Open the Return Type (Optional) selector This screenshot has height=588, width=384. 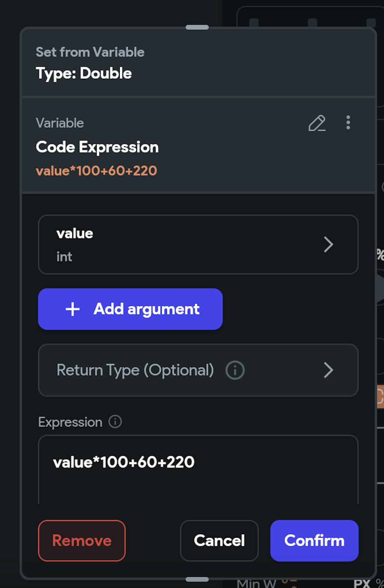click(x=135, y=370)
